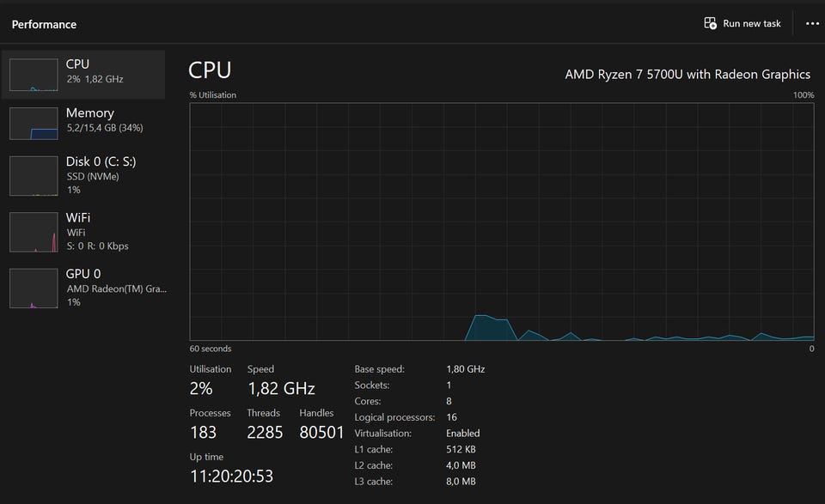Click the 11:20:20:53 up time value
Image resolution: width=825 pixels, height=504 pixels.
231,477
